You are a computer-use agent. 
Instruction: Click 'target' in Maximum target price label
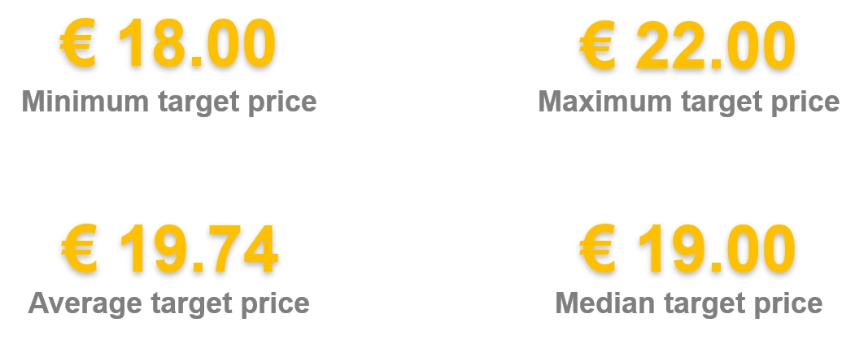[722, 103]
